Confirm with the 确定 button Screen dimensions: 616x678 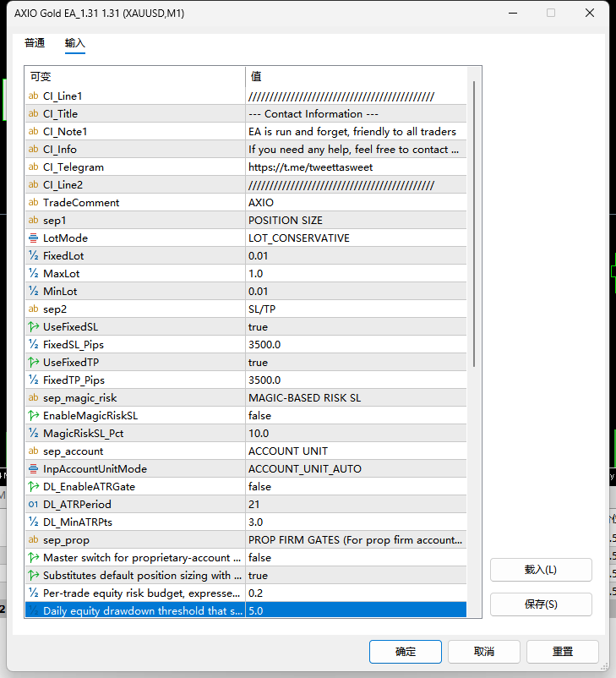[x=405, y=651]
